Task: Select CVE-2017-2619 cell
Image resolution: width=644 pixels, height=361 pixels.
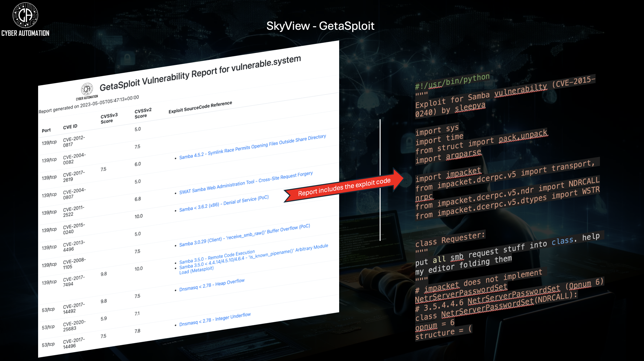Action: tap(74, 176)
